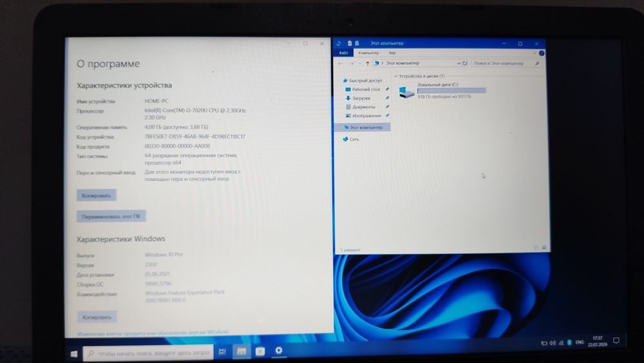The width and height of the screenshot is (644, 363).
Task: Click the Explorer properties quick access icon
Action: [x=350, y=43]
